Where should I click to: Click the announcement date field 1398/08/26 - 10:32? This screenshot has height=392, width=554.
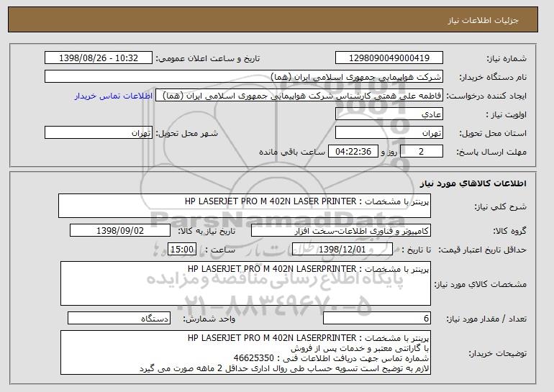click(x=99, y=58)
